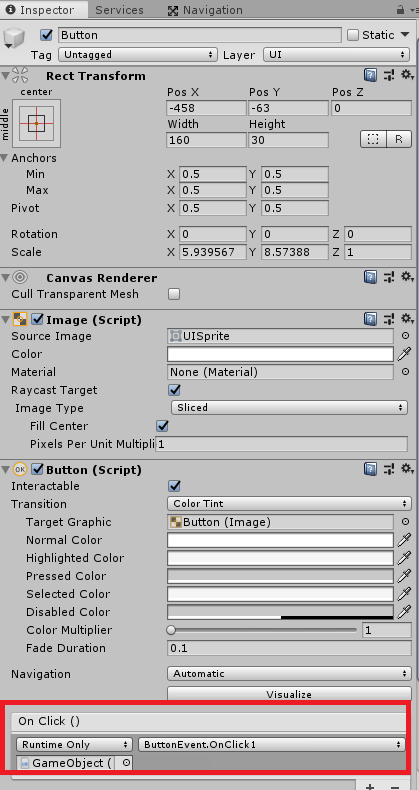Screen dimensions: 419x790
Task: Open Navigation dropdown showing Automatic
Action: [289, 674]
